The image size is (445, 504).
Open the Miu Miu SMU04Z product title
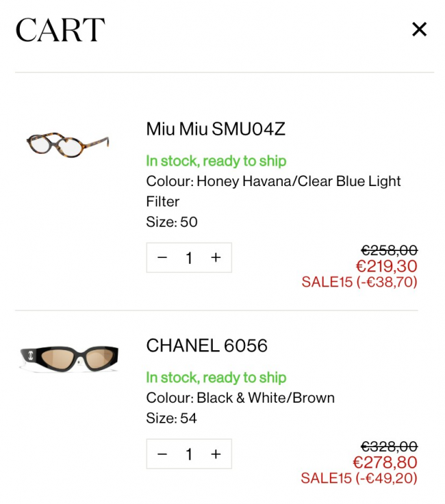(x=216, y=129)
